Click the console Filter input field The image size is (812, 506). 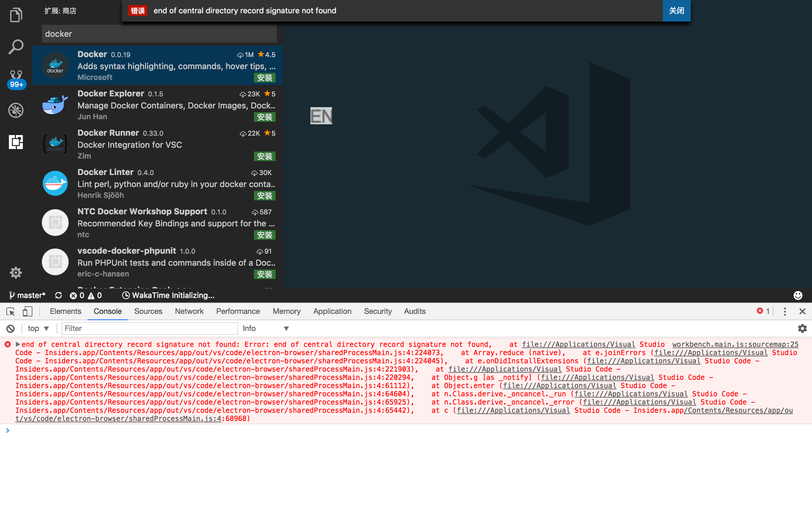(x=150, y=328)
